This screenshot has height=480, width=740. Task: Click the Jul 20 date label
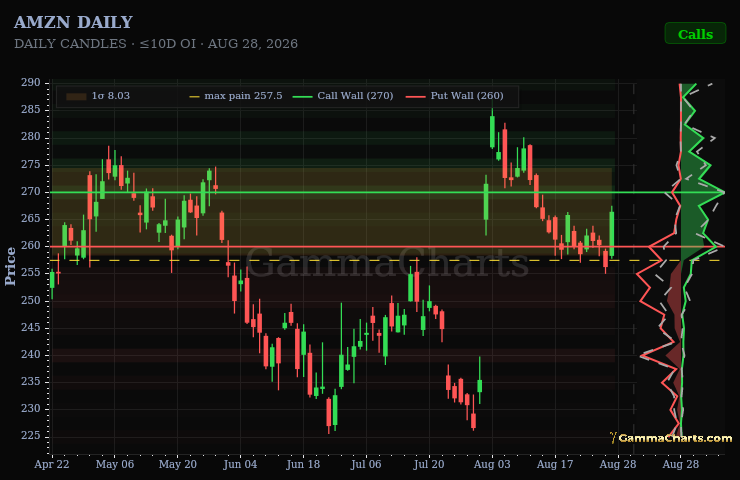[429, 464]
